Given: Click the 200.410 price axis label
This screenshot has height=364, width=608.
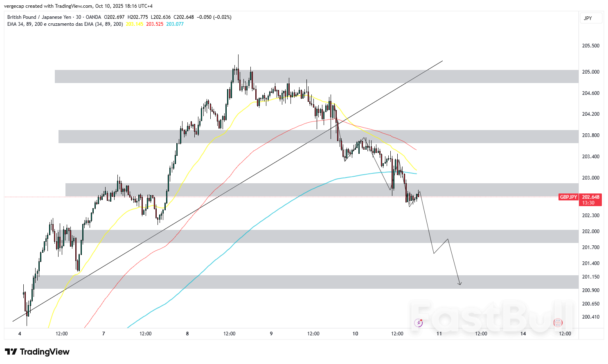Looking at the screenshot, I should (590, 317).
